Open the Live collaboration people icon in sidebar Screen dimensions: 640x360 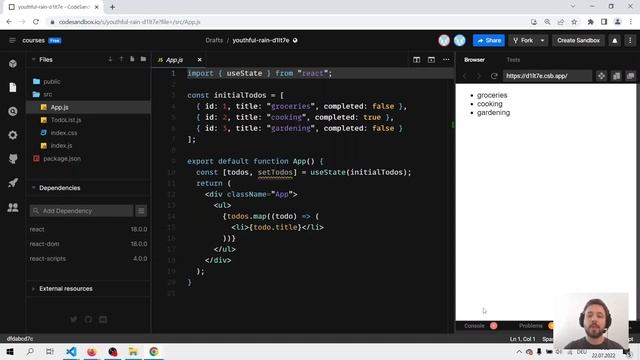click(x=13, y=207)
